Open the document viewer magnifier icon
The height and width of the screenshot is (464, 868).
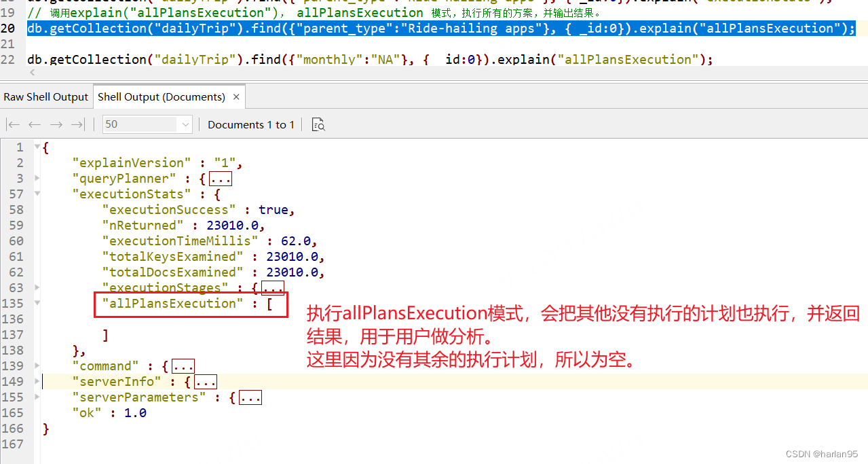(x=318, y=124)
